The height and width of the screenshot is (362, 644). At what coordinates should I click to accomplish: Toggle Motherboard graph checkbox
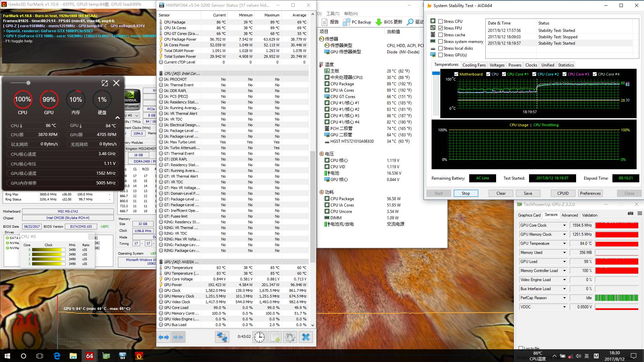point(456,74)
